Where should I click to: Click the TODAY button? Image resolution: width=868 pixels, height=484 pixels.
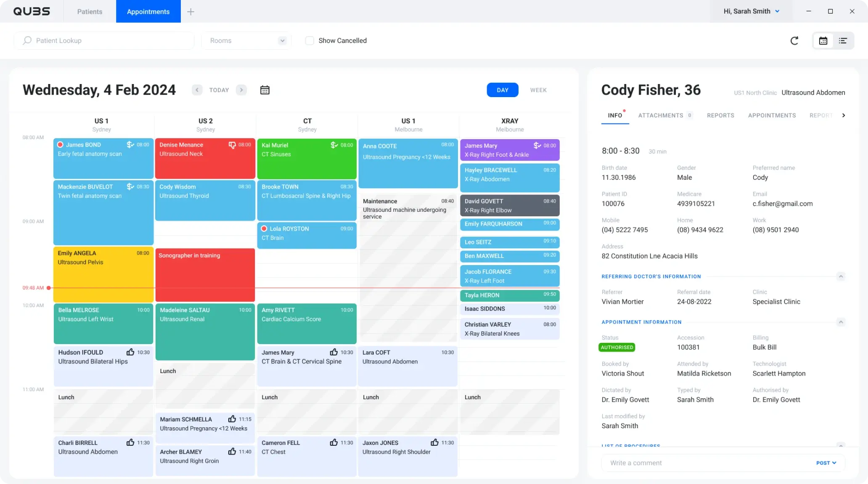click(x=219, y=89)
